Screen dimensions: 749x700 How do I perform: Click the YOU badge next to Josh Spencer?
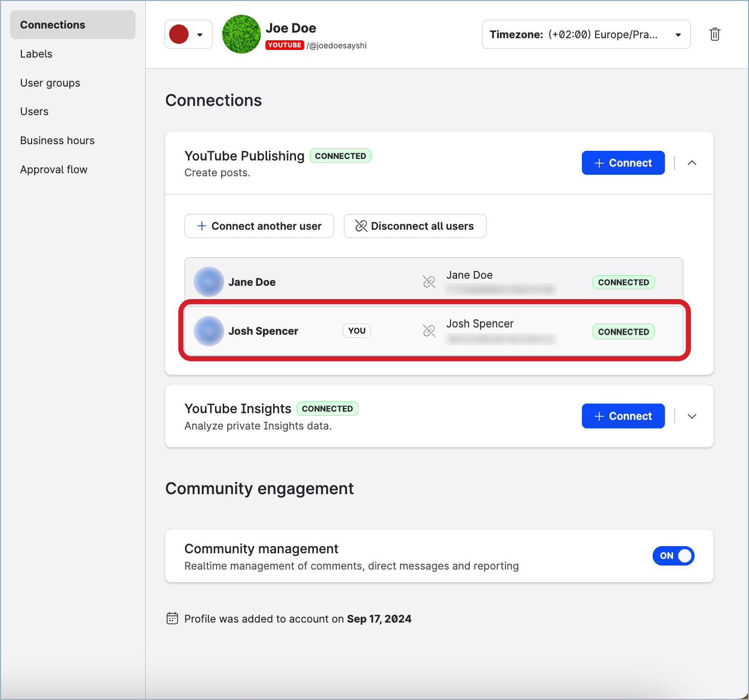point(357,331)
